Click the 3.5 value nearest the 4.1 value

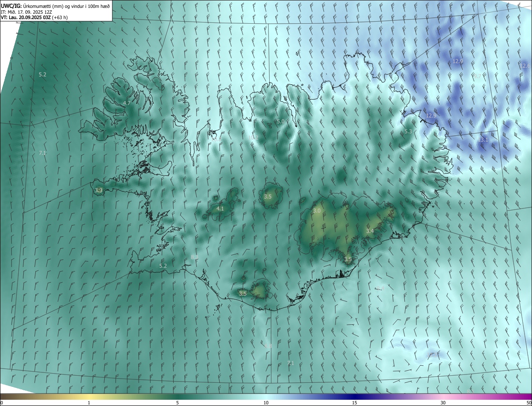coord(268,196)
